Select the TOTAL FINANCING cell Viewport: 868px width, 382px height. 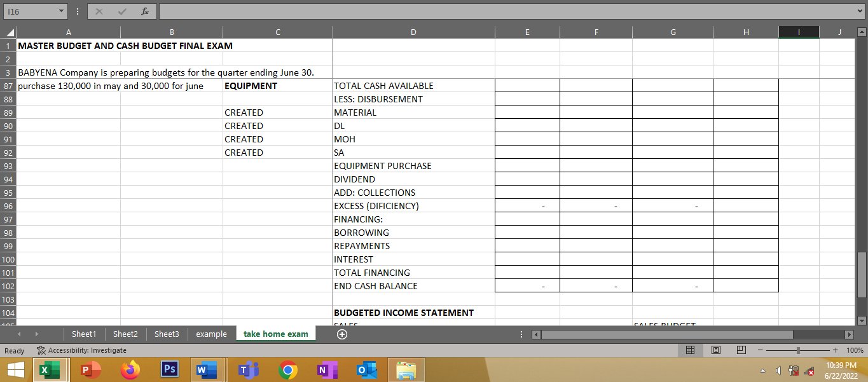point(413,273)
